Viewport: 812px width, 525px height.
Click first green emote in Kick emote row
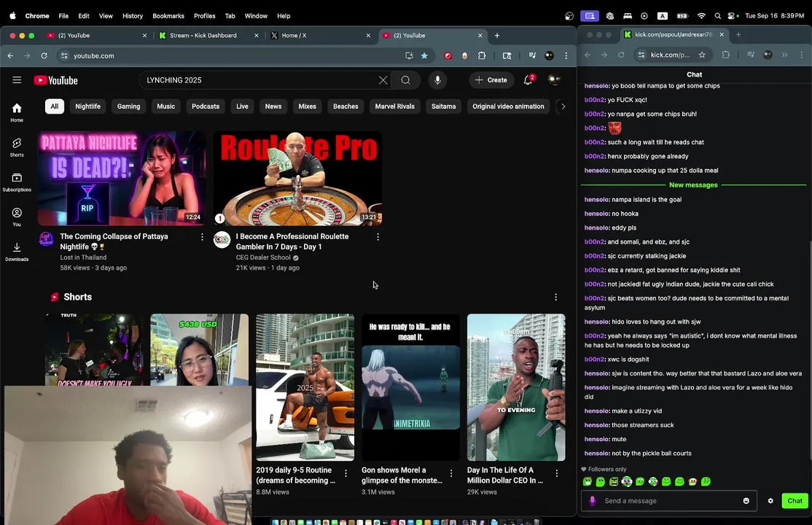coord(587,481)
